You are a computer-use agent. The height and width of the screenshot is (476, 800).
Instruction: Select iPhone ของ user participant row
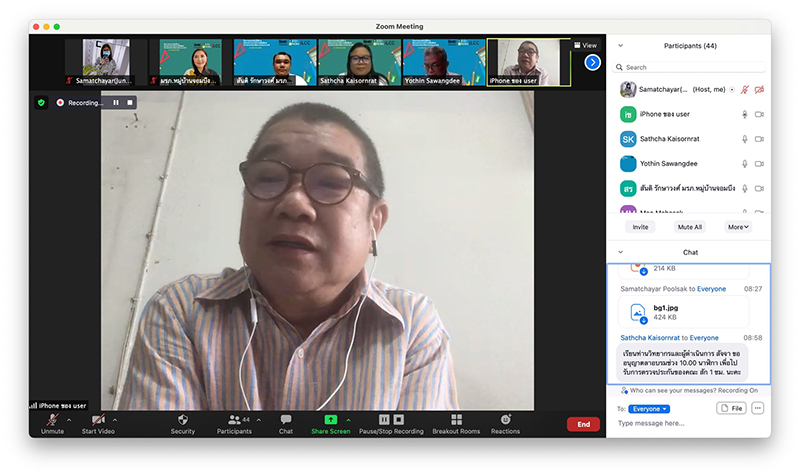point(689,114)
